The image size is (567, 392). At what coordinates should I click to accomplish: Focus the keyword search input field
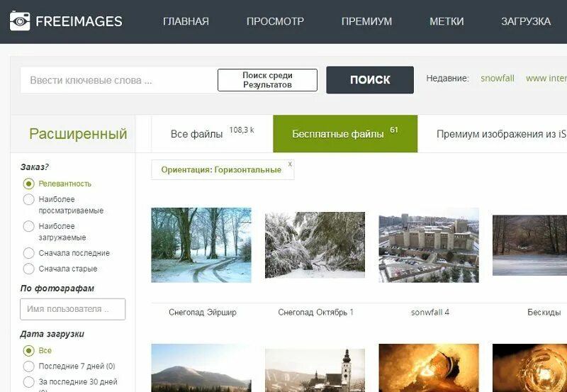(x=118, y=80)
